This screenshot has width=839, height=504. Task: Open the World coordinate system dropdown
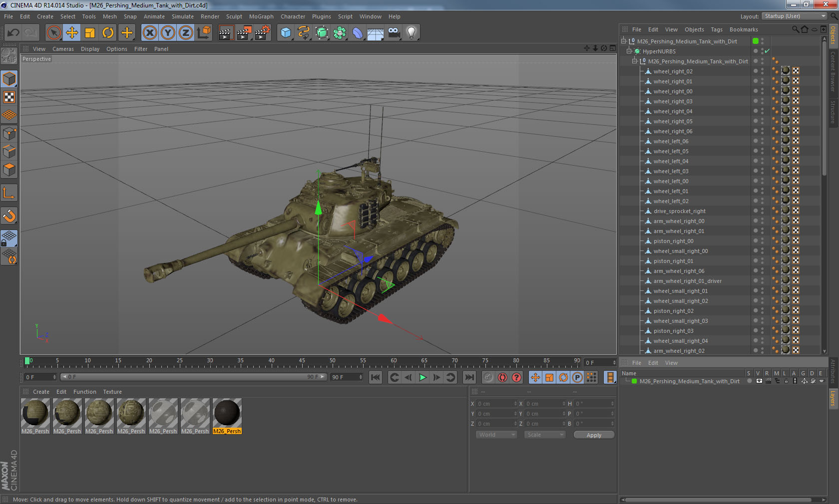click(x=496, y=435)
